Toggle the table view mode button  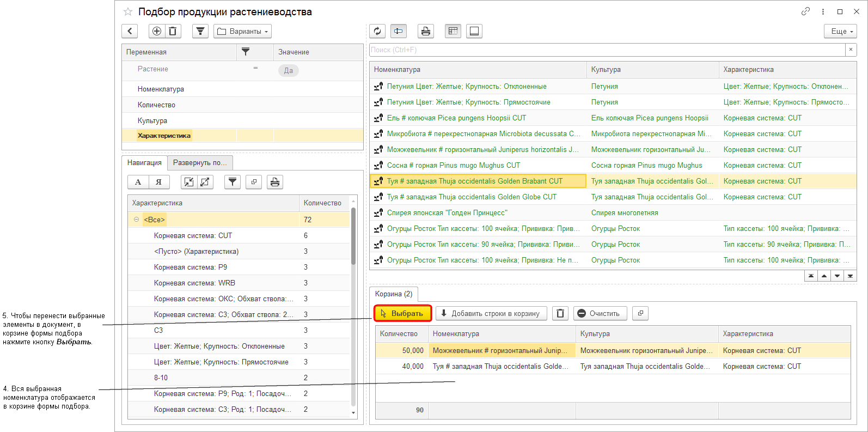click(x=453, y=32)
